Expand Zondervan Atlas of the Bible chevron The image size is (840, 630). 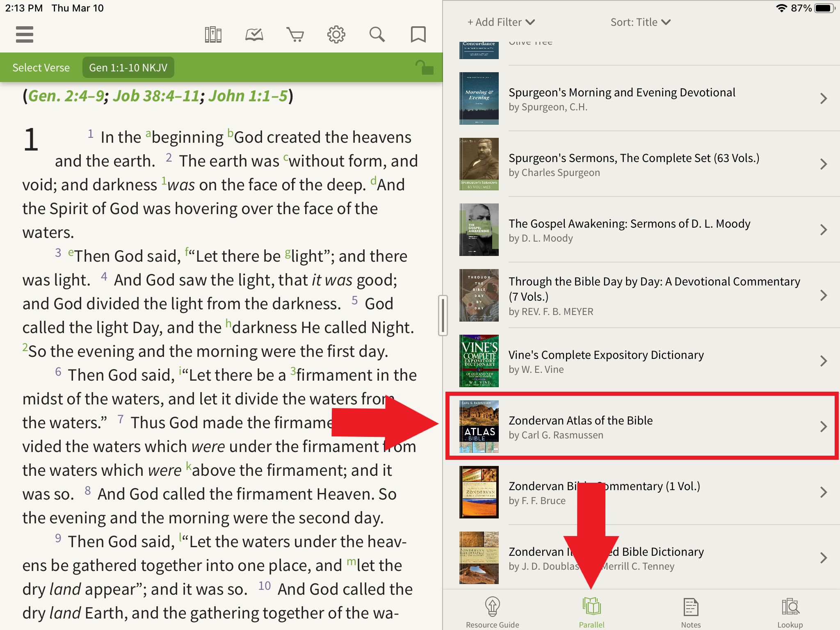click(824, 427)
